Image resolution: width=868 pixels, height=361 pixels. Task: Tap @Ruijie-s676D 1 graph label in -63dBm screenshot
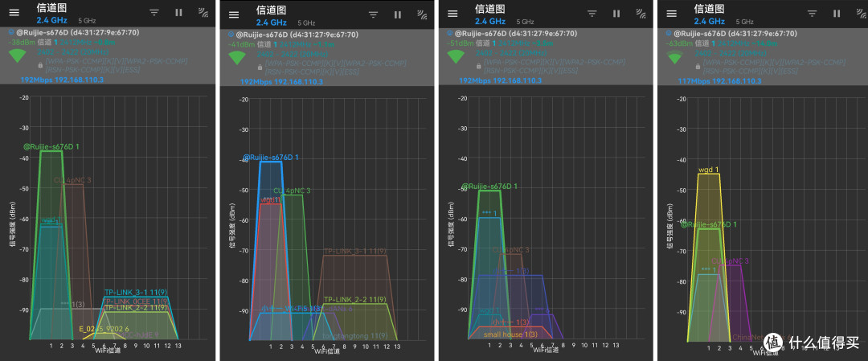click(709, 225)
